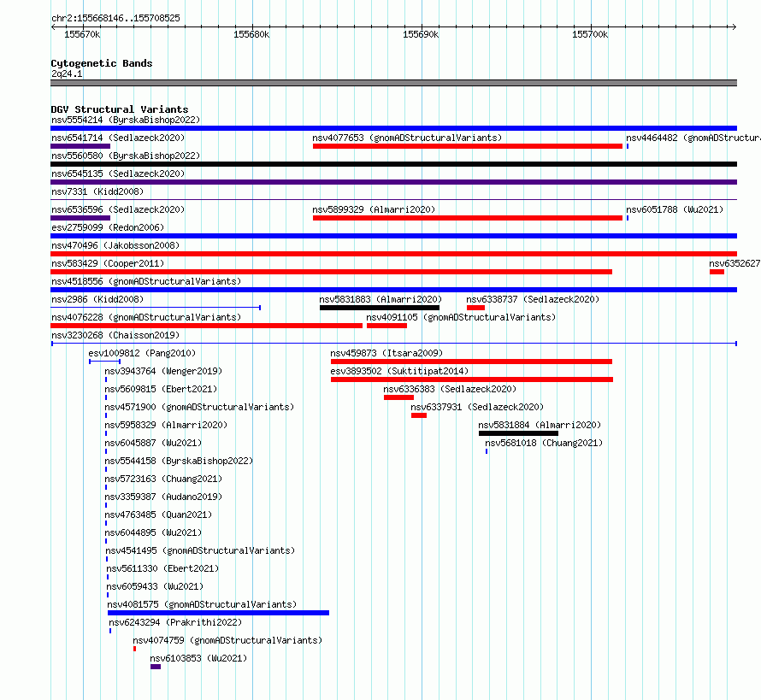The width and height of the screenshot is (761, 700).
Task: Select the nsv4763485 (Quan2021) label
Action: tap(159, 515)
